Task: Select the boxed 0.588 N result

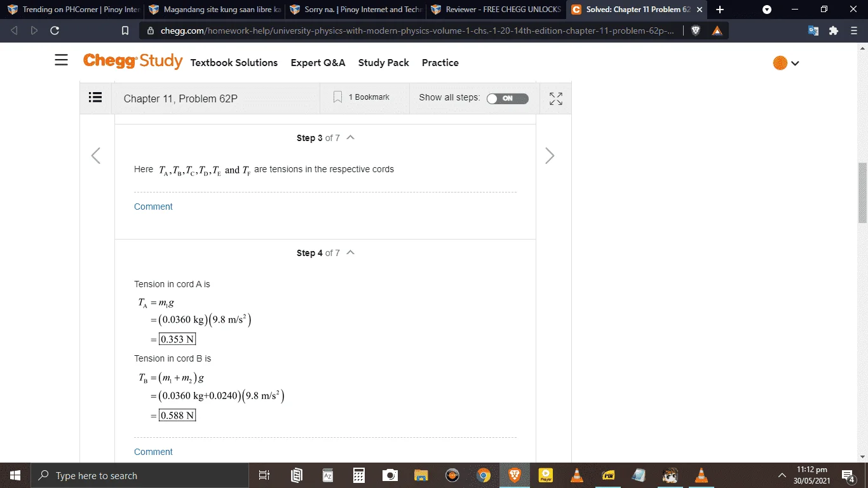Action: coord(177,416)
